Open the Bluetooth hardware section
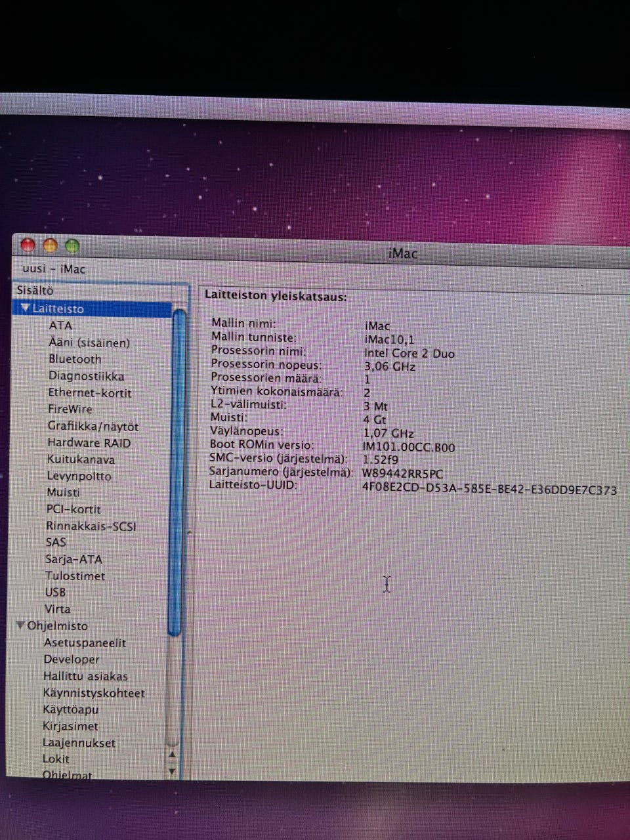Screen dimensions: 630x840 pos(75,359)
